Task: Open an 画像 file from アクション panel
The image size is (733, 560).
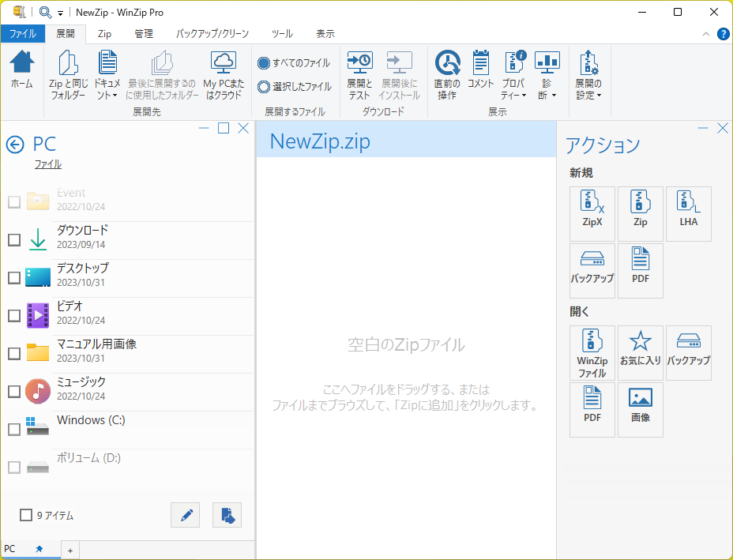Action: [x=640, y=409]
